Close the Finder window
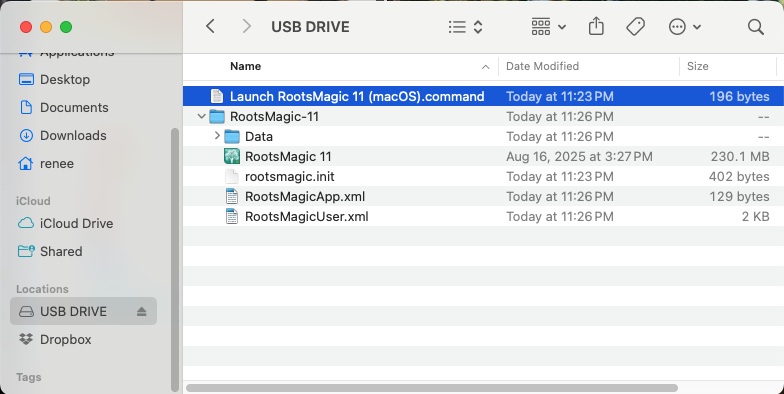This screenshot has height=394, width=784. point(26,27)
